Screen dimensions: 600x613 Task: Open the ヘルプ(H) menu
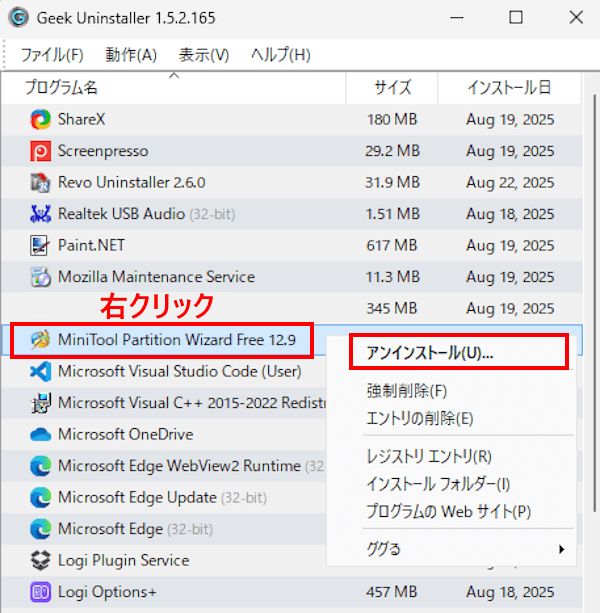click(x=281, y=55)
